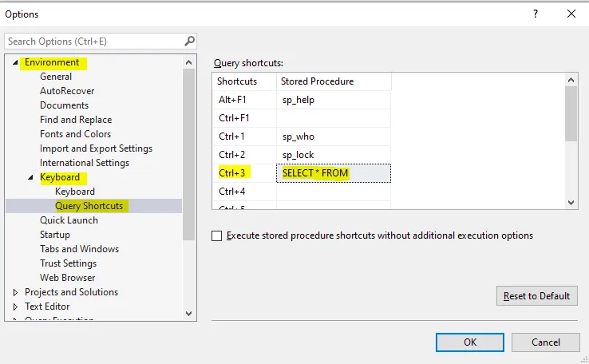Expand Projects and Solutions node
The height and width of the screenshot is (364, 589).
15,292
